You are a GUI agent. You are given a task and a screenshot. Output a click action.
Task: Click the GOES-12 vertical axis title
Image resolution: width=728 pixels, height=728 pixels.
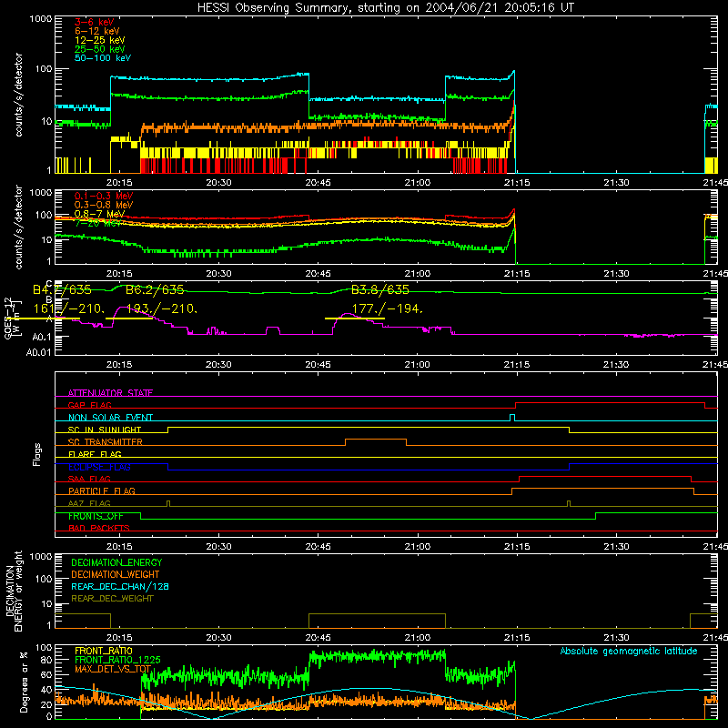click(8, 318)
